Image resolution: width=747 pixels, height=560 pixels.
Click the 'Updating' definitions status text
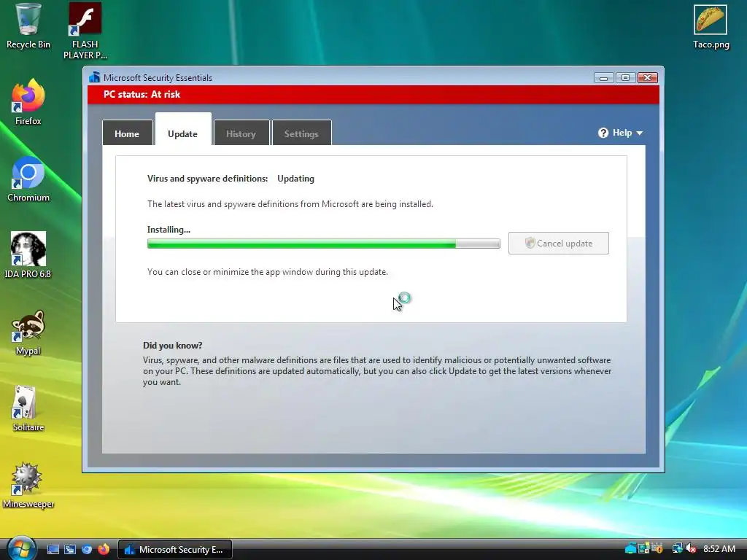(296, 179)
